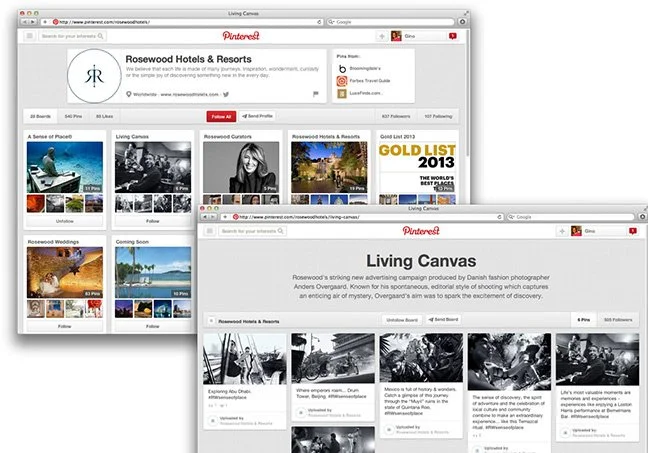The width and height of the screenshot is (648, 453).
Task: Open the 837 Followers tab
Action: point(396,117)
